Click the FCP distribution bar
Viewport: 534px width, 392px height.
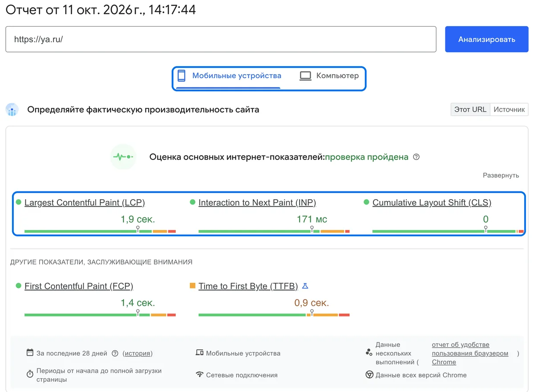pyautogui.click(x=100, y=315)
